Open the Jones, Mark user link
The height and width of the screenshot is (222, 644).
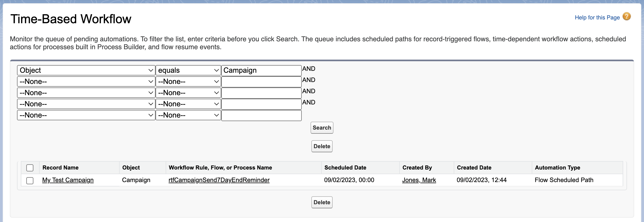click(419, 180)
